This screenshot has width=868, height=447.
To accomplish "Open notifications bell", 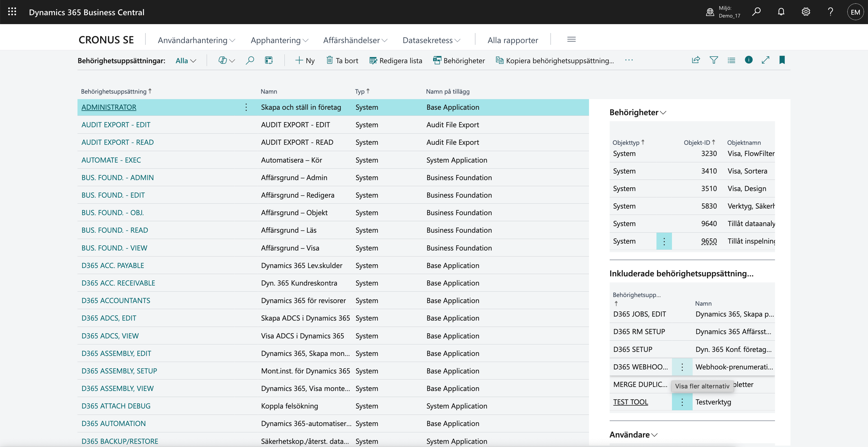I will pyautogui.click(x=781, y=12).
